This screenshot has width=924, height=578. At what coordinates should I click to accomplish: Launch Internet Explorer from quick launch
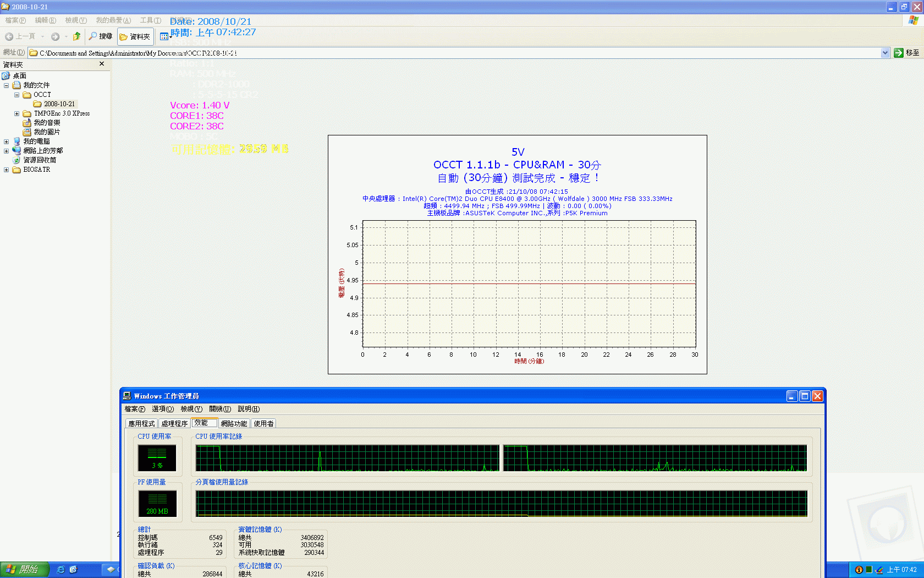tap(61, 570)
